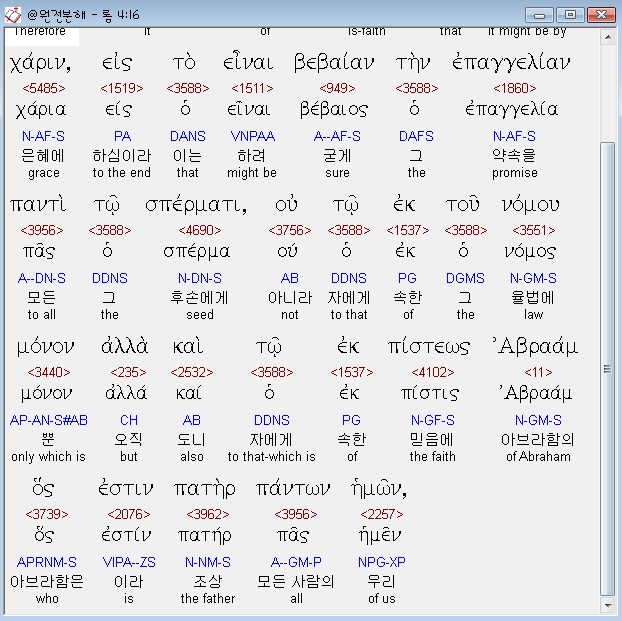The image size is (622, 621).
Task: Click the parsing code VIPA--ZS
Action: pyautogui.click(x=129, y=562)
